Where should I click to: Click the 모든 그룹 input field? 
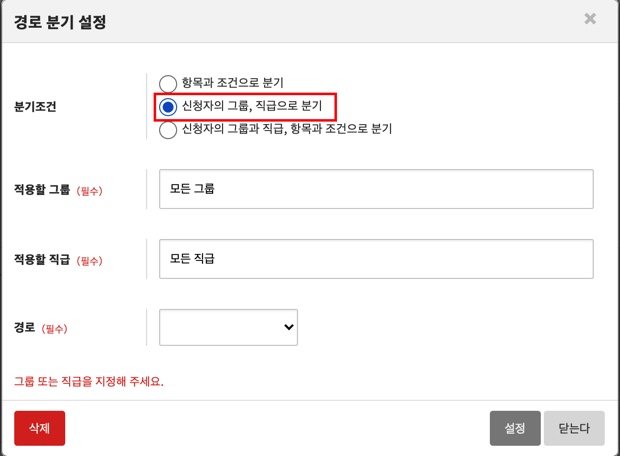coord(376,188)
